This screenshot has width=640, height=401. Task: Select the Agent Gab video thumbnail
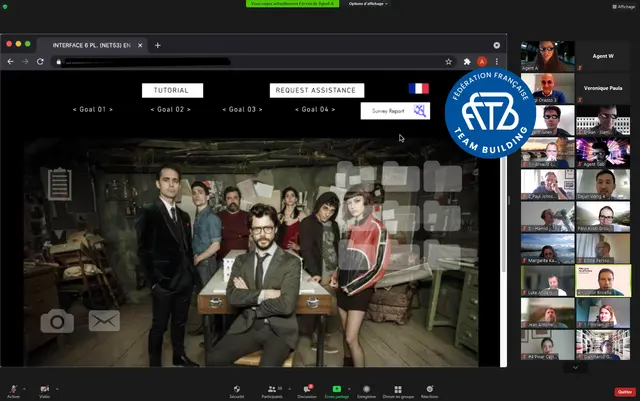pos(603,152)
